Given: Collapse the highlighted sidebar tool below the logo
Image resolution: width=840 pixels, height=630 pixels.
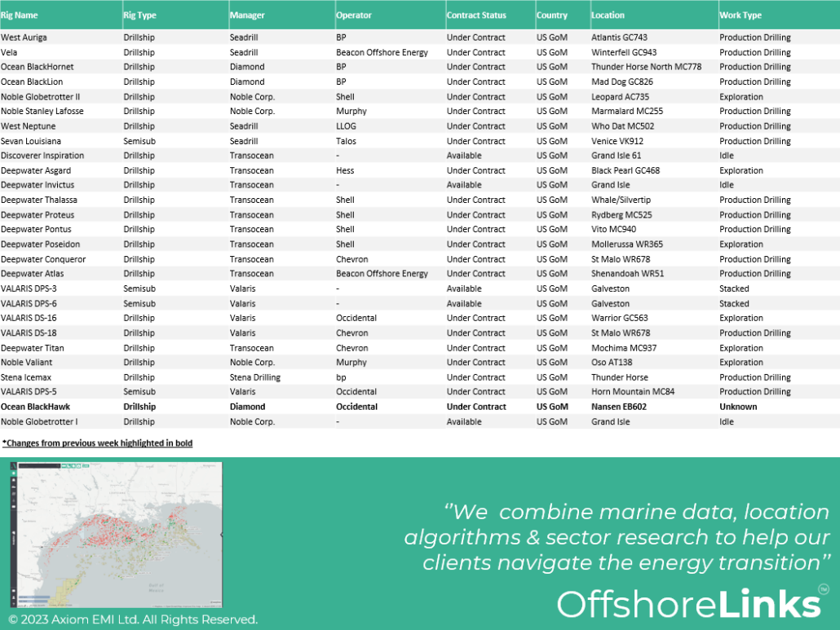Looking at the screenshot, I should coord(13,473).
